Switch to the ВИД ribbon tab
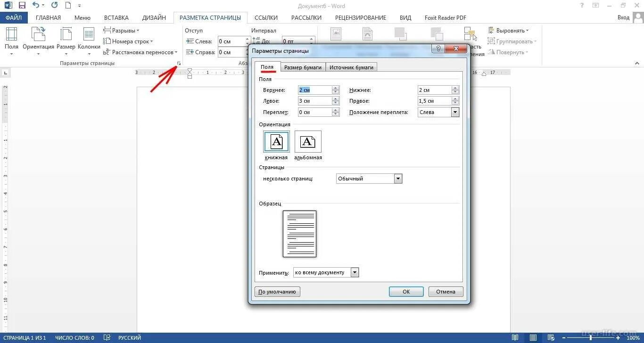This screenshot has width=644, height=343. 405,17
